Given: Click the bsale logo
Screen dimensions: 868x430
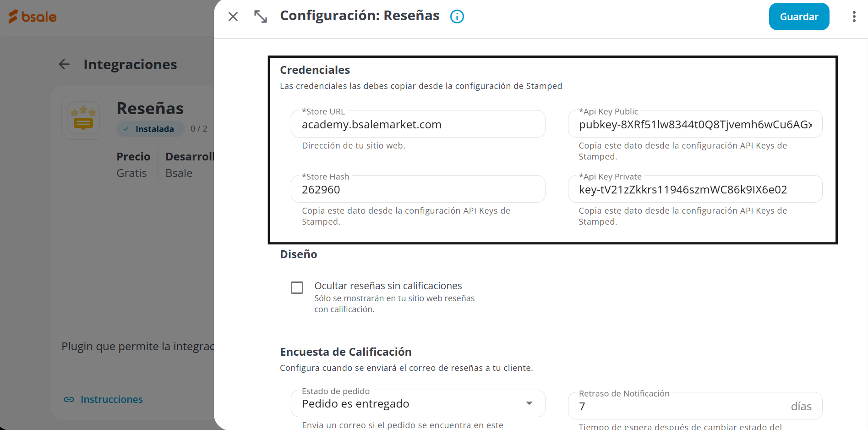Looking at the screenshot, I should (33, 17).
